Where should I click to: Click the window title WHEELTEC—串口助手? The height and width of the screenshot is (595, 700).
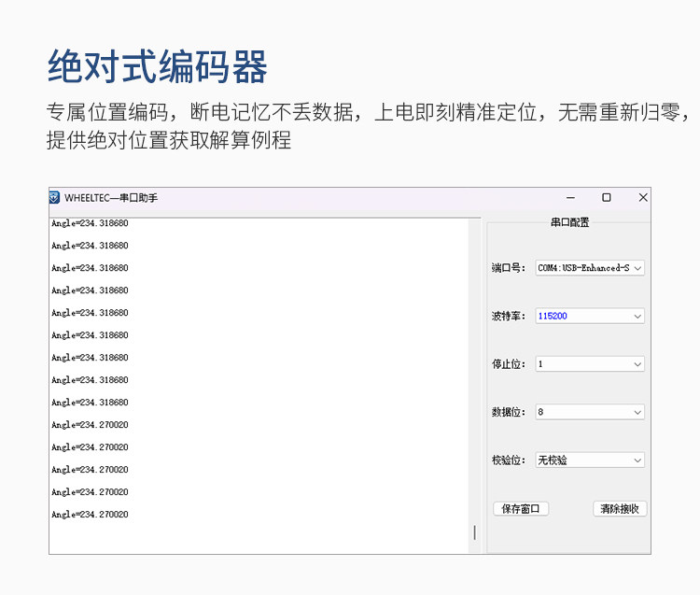111,198
